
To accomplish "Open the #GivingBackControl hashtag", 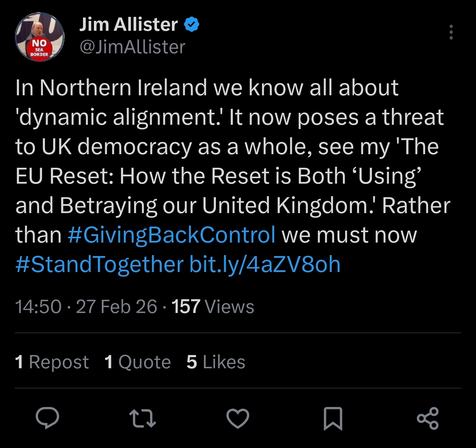I will (172, 235).
